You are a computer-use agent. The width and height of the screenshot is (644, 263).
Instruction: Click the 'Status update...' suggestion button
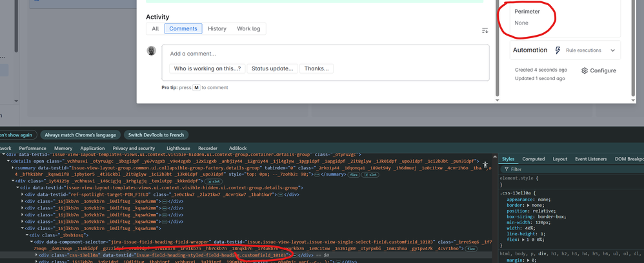(x=272, y=68)
